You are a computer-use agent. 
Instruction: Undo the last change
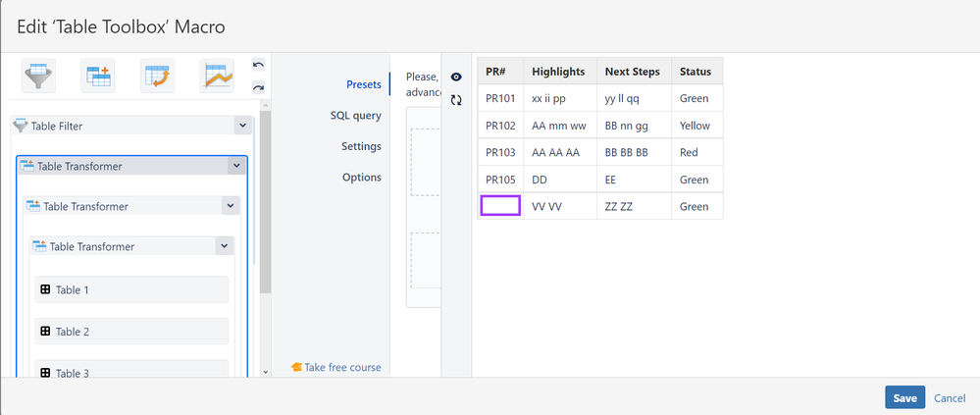click(x=258, y=65)
